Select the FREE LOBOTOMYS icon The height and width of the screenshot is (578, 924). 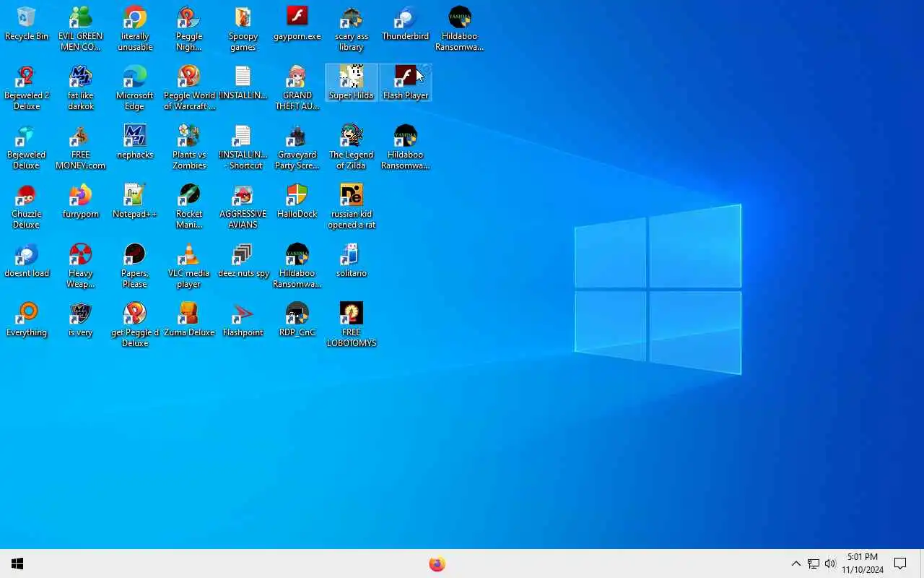pyautogui.click(x=352, y=325)
